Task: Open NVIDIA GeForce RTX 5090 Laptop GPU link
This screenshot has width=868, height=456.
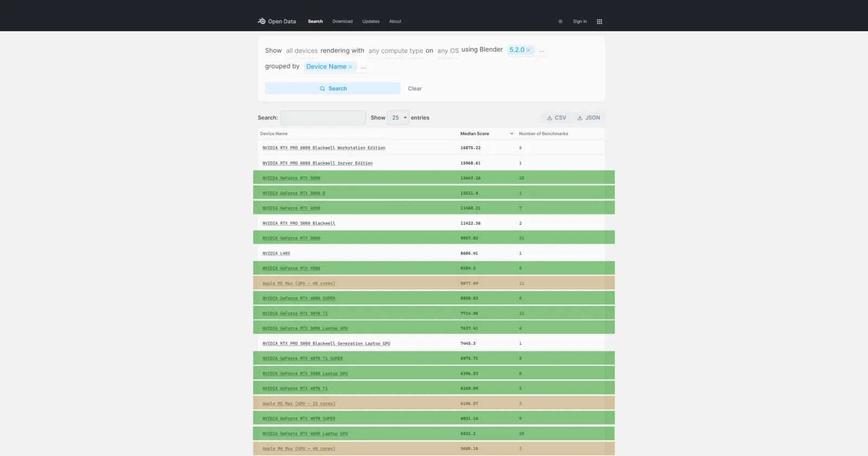Action: point(305,329)
